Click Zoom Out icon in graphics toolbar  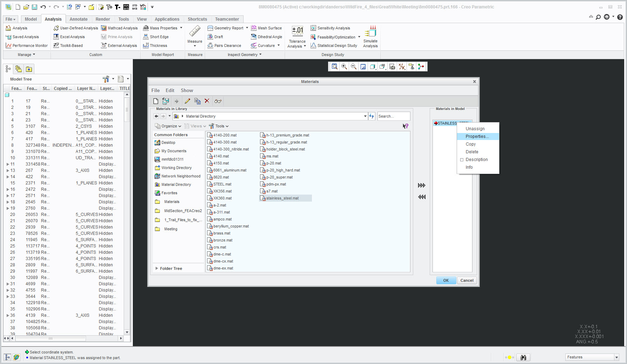pyautogui.click(x=354, y=66)
